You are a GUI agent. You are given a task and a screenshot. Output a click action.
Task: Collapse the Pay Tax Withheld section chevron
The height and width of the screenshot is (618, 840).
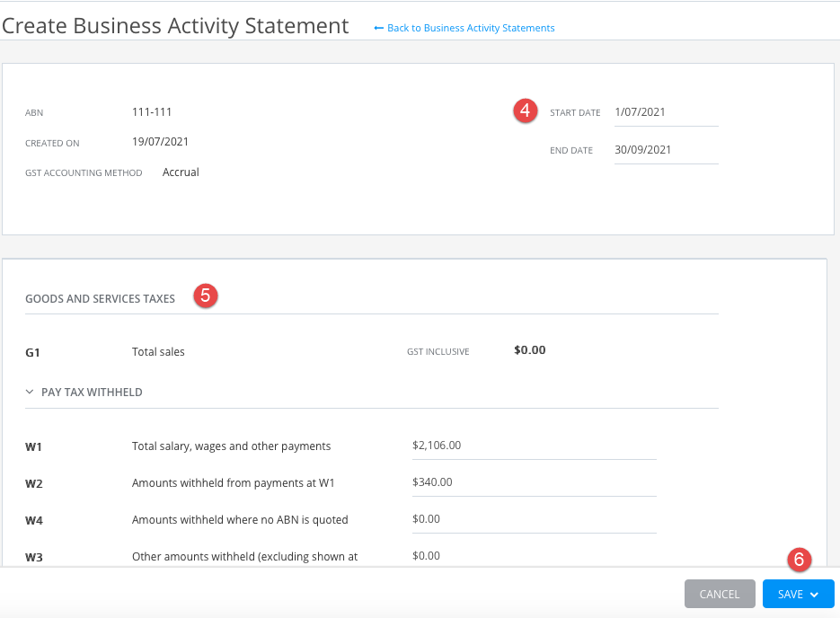(x=30, y=393)
